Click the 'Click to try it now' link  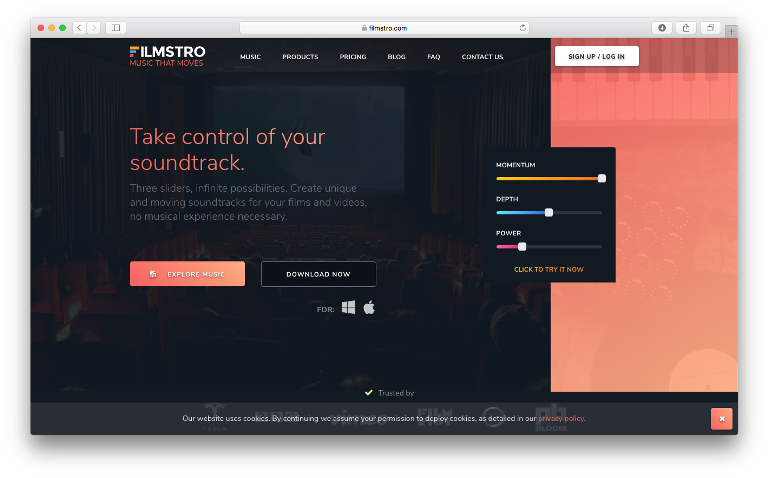point(549,269)
